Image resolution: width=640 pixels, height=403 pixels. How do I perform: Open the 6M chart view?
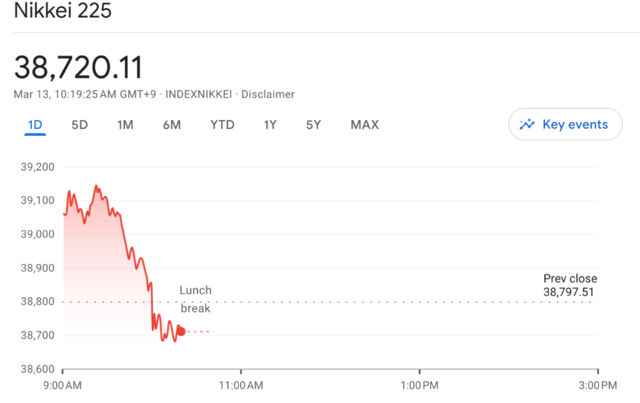point(172,125)
